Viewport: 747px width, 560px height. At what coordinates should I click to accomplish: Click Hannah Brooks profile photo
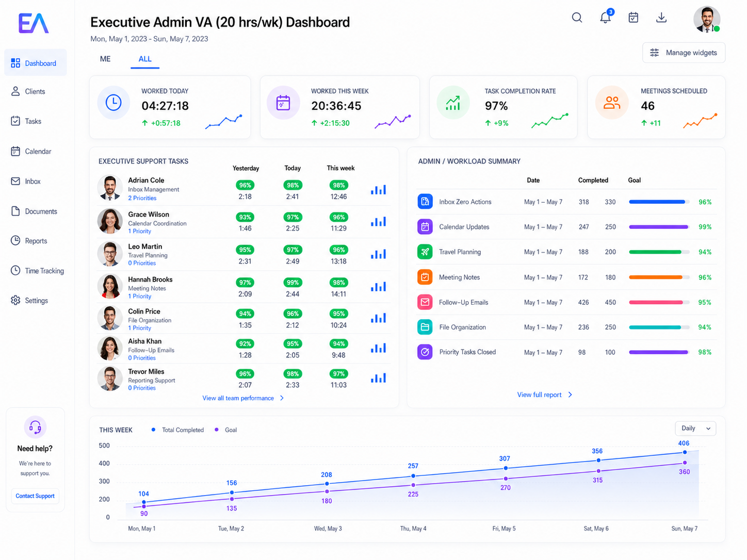(110, 287)
